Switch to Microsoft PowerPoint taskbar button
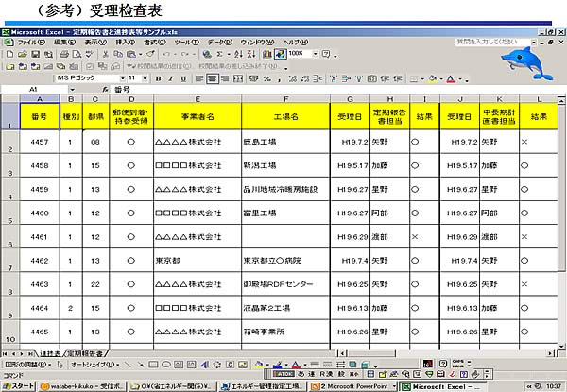Viewport: 567px width, 392px height. [x=352, y=386]
